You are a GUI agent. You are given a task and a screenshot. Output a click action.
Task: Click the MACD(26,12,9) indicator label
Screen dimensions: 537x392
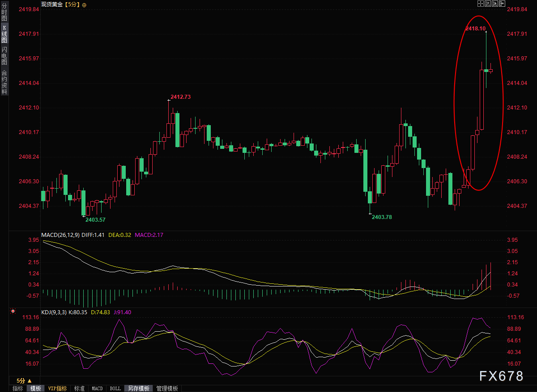[60, 235]
